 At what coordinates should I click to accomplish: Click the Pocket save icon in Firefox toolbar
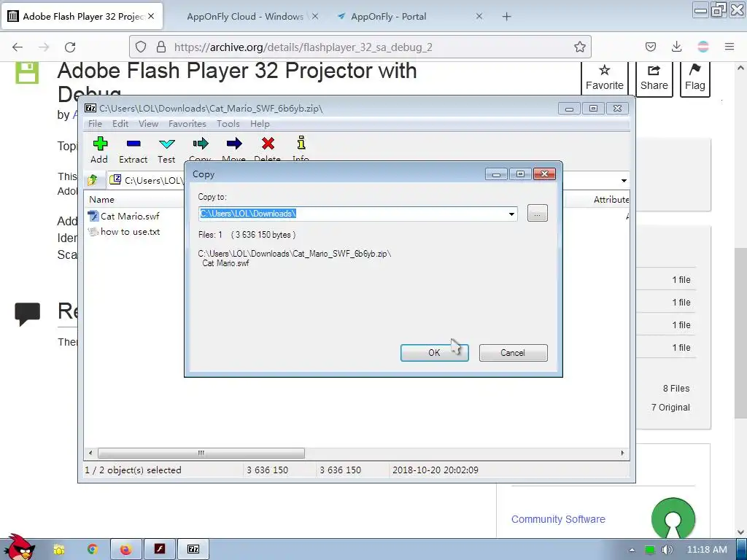pyautogui.click(x=650, y=47)
